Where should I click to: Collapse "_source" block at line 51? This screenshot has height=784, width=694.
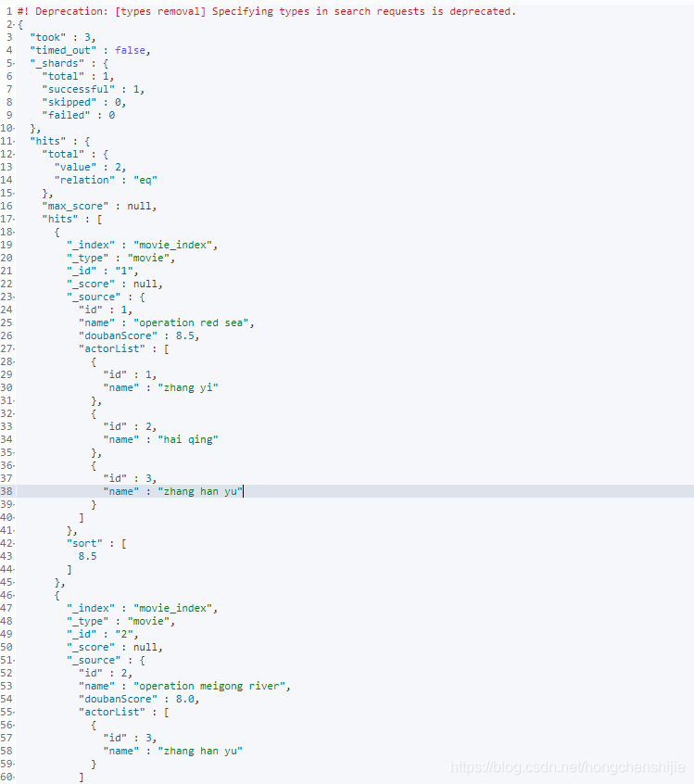pos(14,661)
